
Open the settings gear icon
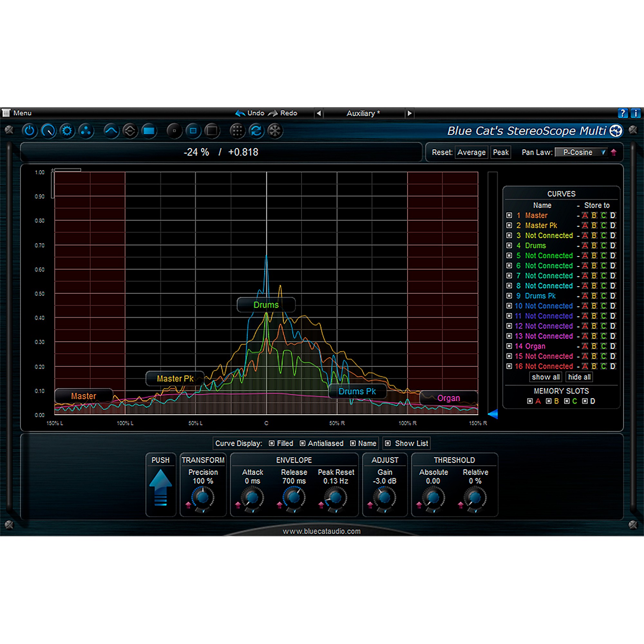coord(67,131)
